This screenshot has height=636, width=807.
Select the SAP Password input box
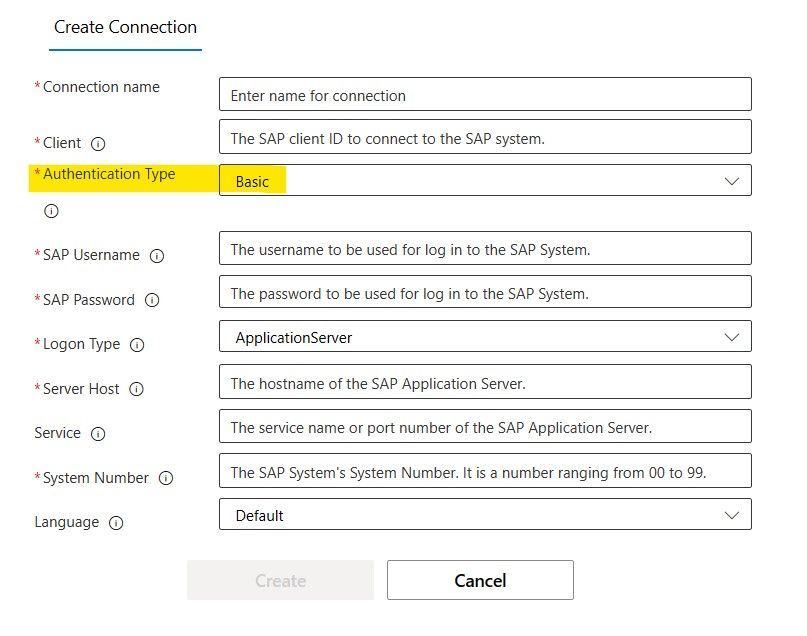pyautogui.click(x=485, y=293)
